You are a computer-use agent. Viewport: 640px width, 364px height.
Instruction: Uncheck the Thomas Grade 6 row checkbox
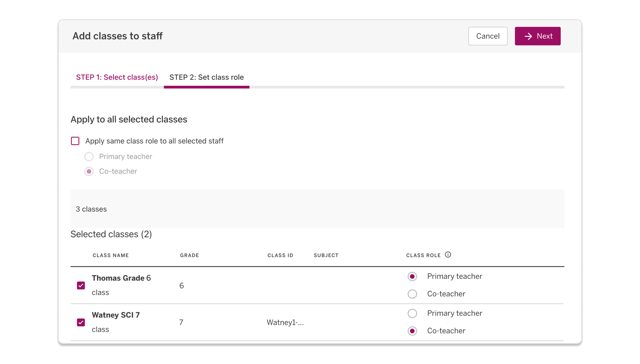(x=80, y=285)
